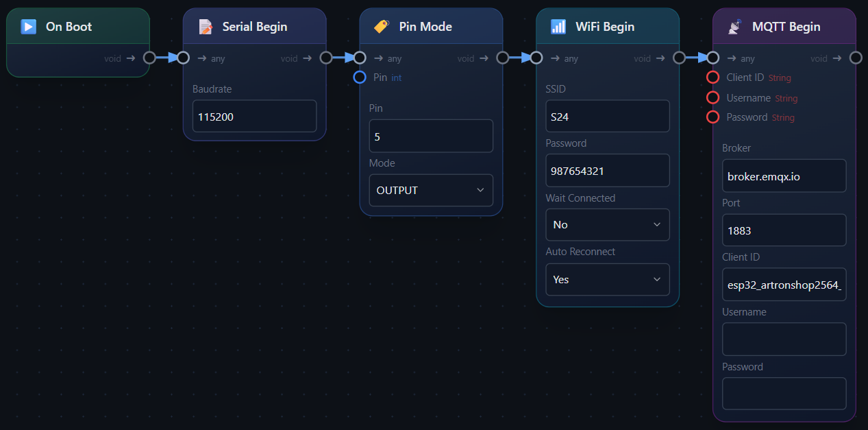
Task: Click the MQTT Begin any input port
Action: click(x=713, y=58)
